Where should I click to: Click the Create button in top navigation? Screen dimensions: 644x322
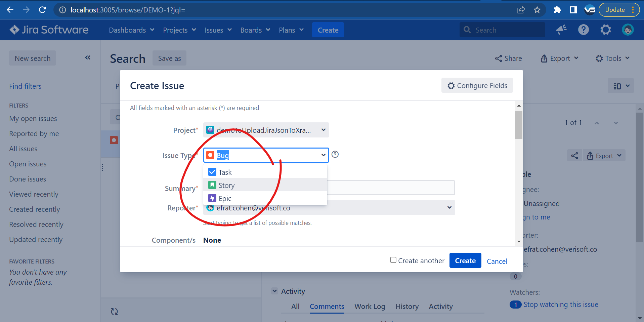click(x=328, y=30)
